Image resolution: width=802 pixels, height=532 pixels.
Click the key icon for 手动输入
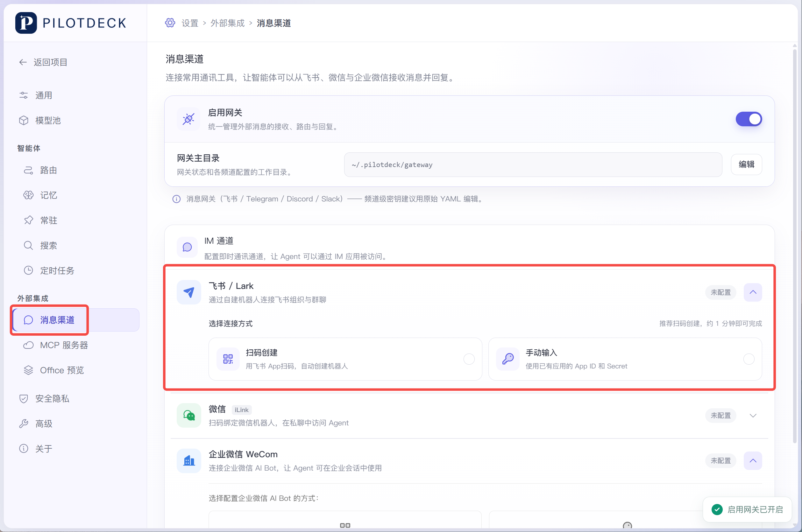tap(508, 359)
